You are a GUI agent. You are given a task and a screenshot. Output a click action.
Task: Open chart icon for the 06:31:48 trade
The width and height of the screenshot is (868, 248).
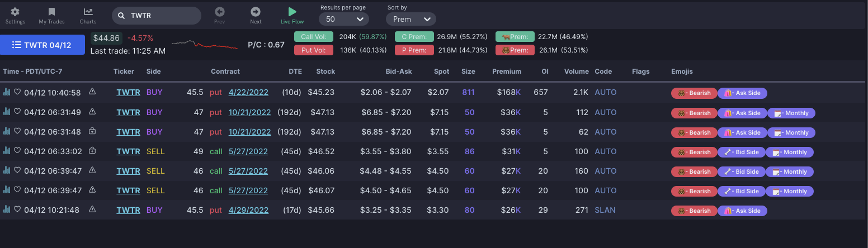[x=7, y=131]
